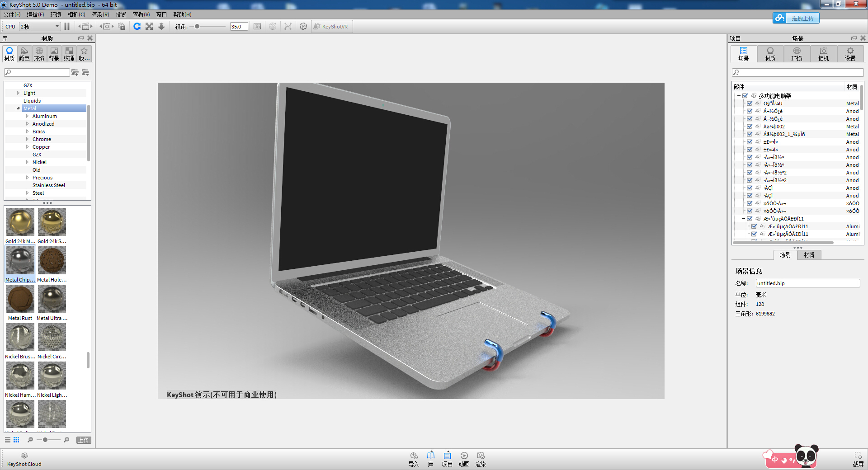The width and height of the screenshot is (868, 470).
Task: Click the 导入 import icon
Action: pyautogui.click(x=414, y=459)
